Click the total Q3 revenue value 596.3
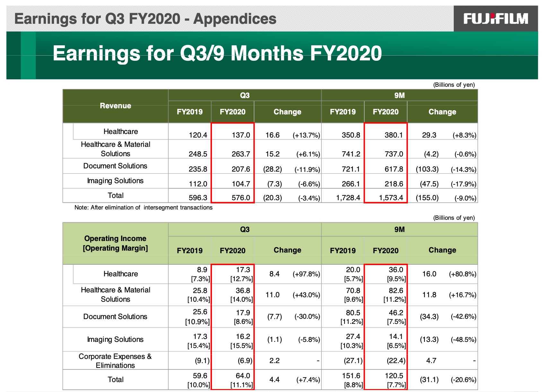 198,198
